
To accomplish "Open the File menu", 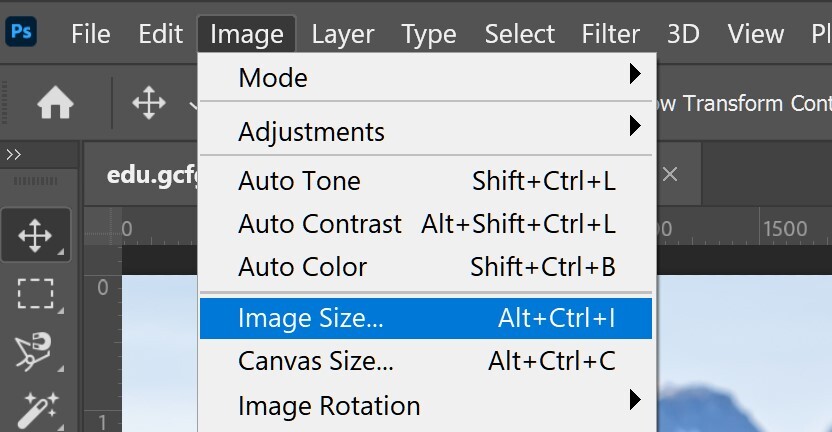I will [90, 34].
